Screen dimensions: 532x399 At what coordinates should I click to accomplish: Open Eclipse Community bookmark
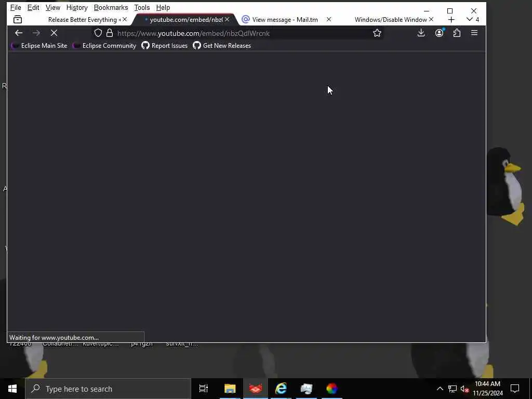click(x=104, y=46)
